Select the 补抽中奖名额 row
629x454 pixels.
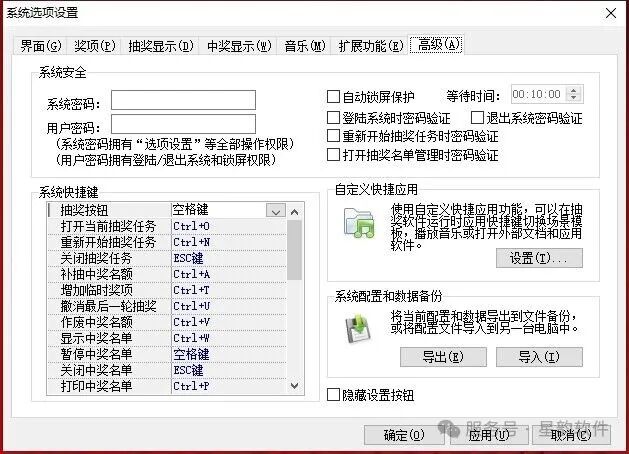[167, 274]
